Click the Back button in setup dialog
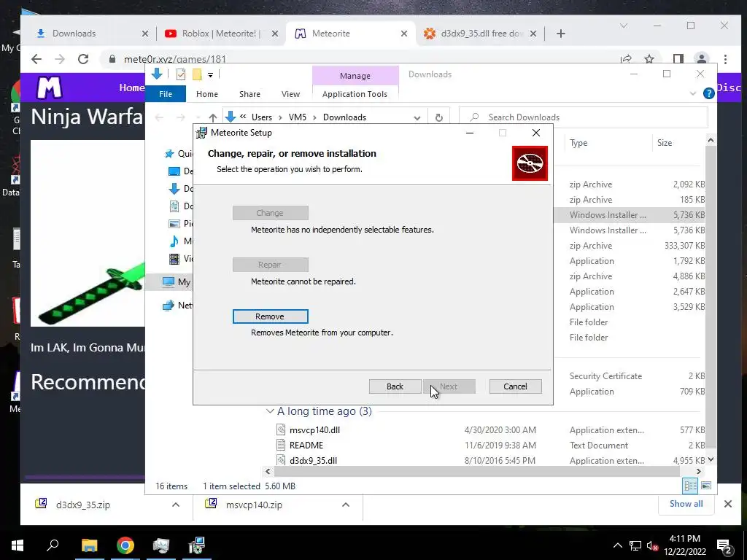This screenshot has width=747, height=560. point(395,386)
